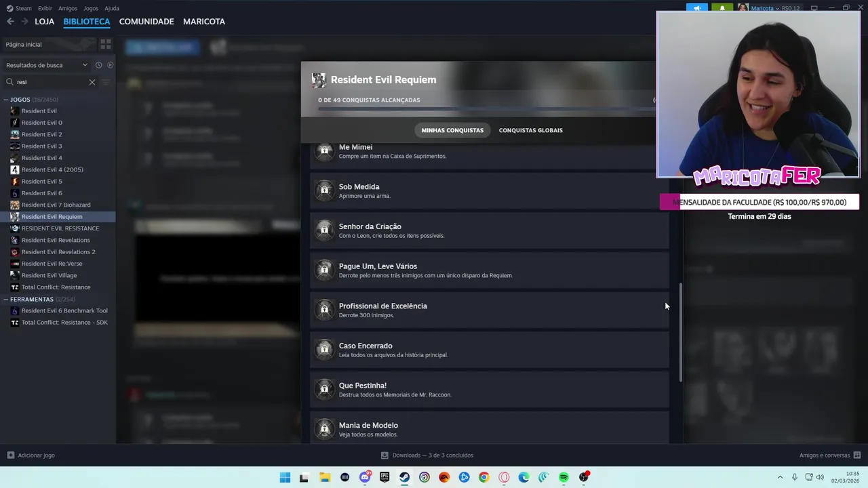This screenshot has width=868, height=488.
Task: Click the achievement title 'Me Mimei'
Action: point(355,147)
